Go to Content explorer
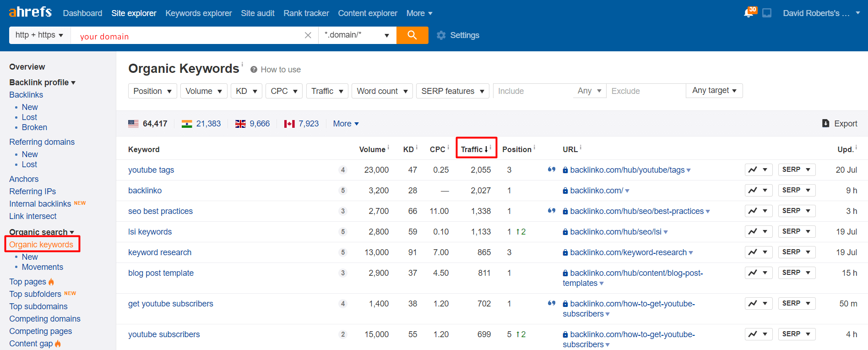 tap(368, 13)
